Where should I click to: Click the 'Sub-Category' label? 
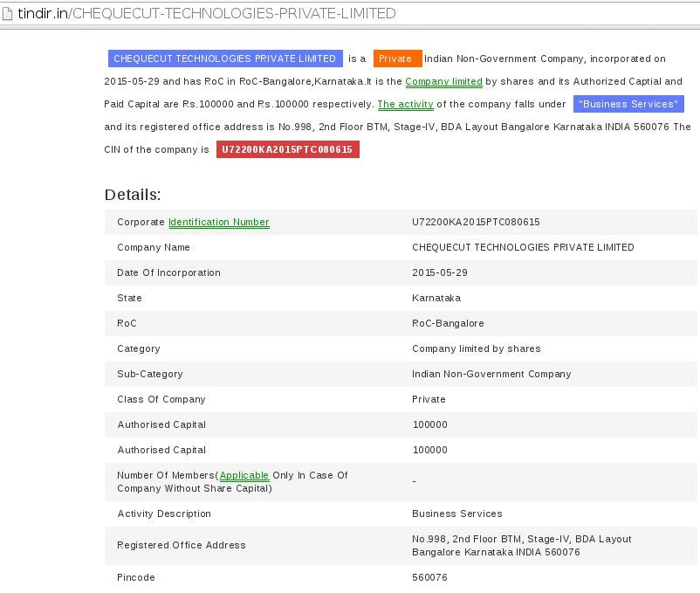pyautogui.click(x=149, y=374)
